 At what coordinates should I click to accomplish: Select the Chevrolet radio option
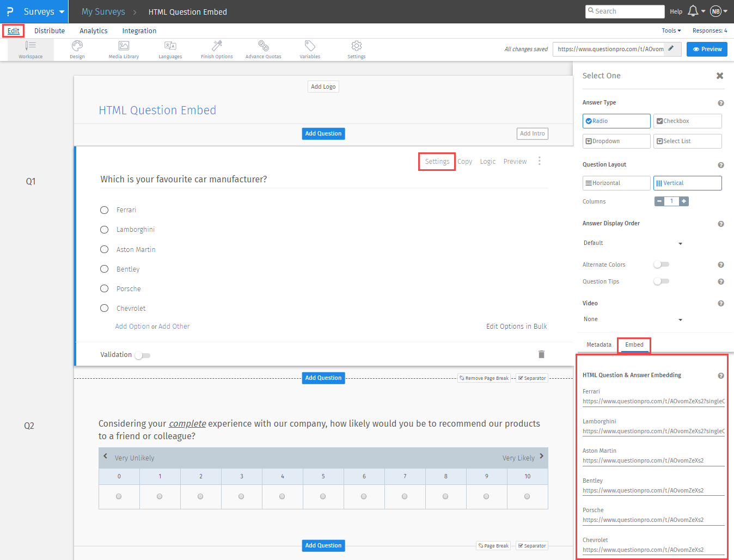pyautogui.click(x=105, y=308)
